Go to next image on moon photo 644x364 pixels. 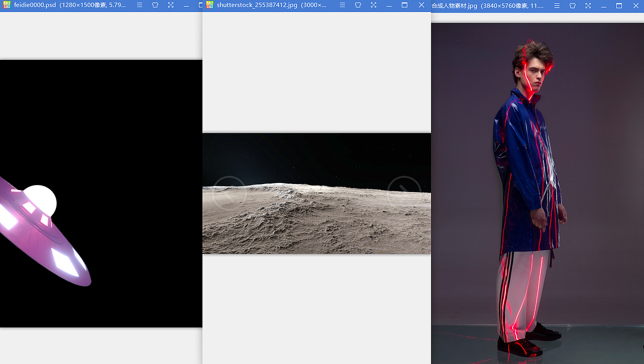(x=404, y=193)
